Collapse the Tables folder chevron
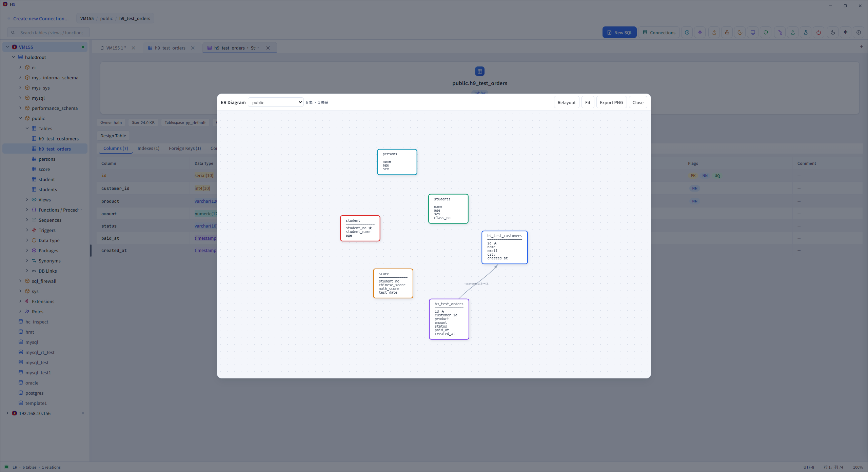Screen dimensions: 868x472 click(27, 129)
